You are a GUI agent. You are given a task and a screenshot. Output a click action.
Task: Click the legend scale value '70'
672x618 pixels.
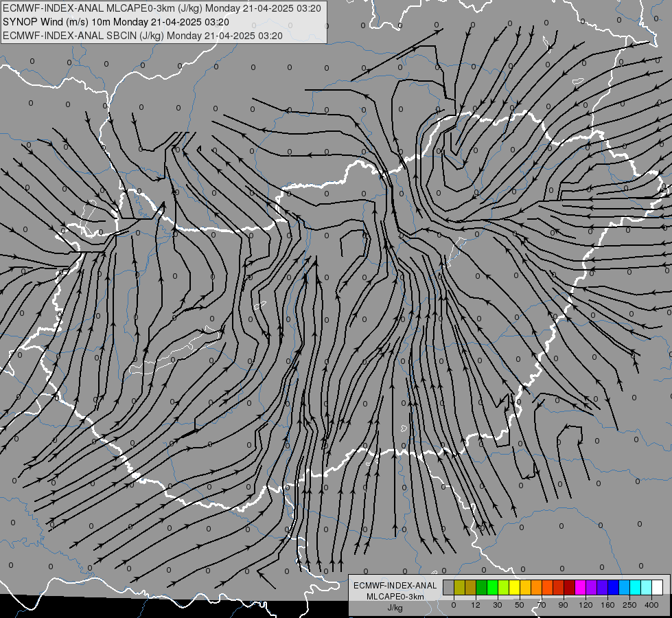pyautogui.click(x=542, y=605)
